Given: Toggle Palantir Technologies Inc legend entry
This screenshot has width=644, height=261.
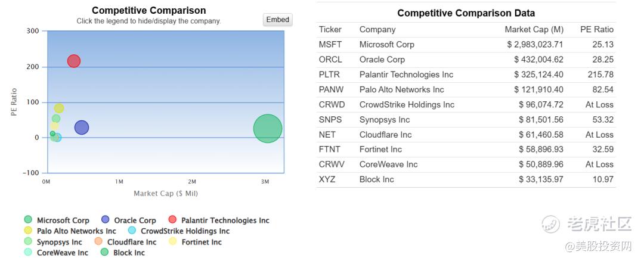Looking at the screenshot, I should pyautogui.click(x=173, y=220).
